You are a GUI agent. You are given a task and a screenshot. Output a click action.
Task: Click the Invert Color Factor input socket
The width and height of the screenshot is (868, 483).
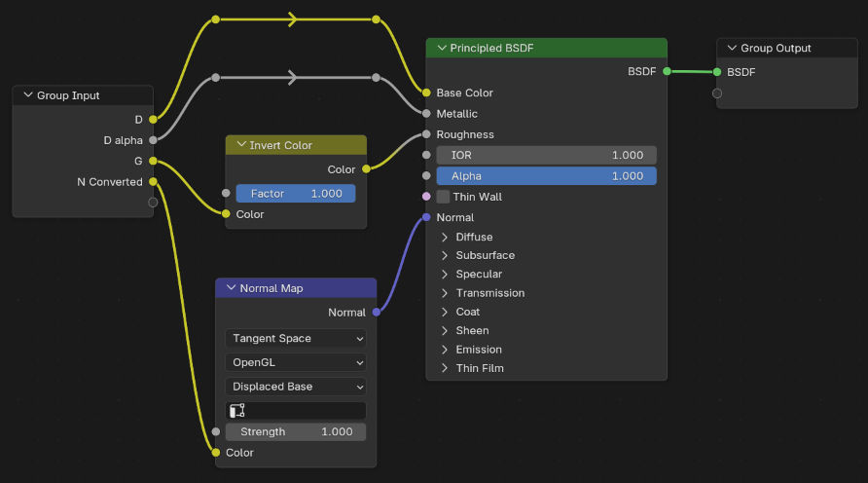[x=226, y=194]
